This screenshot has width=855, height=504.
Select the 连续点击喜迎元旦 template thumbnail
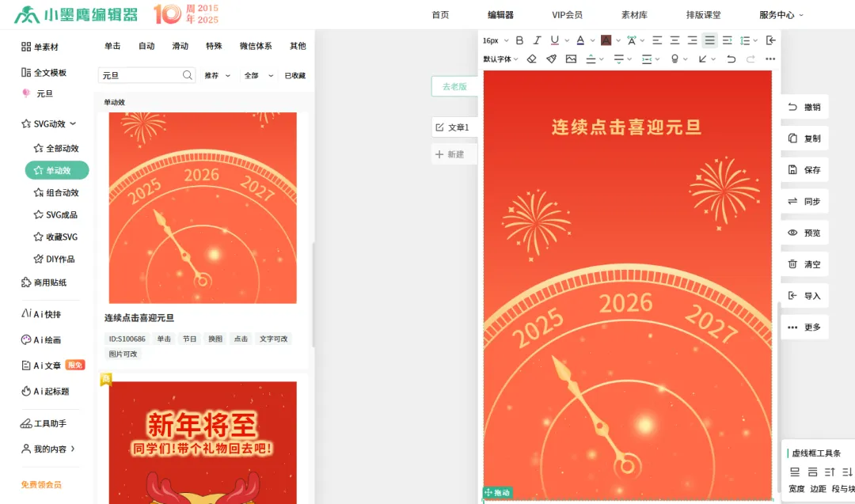click(203, 207)
